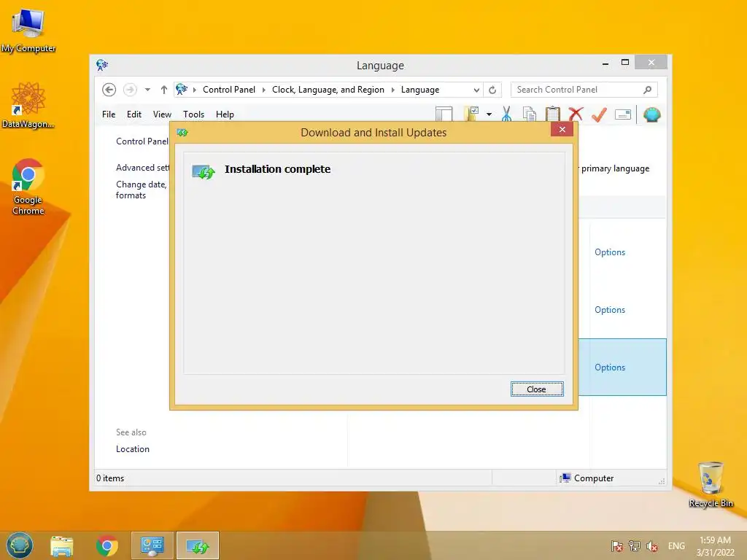Viewport: 747px width, 560px height.
Task: Click the Action Center flag tray icon
Action: (x=617, y=546)
